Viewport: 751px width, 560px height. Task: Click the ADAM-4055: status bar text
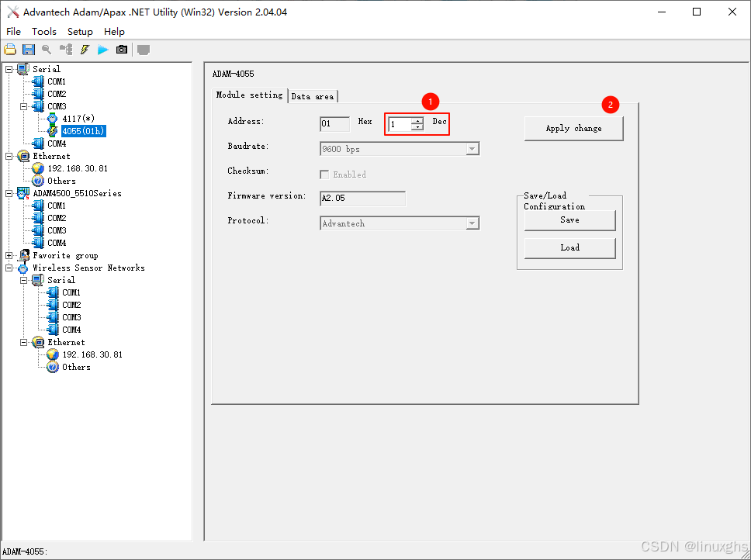tap(25, 552)
